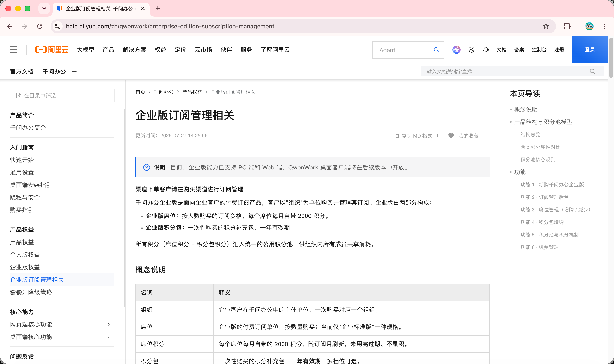
Task: Reload the current page
Action: 39,26
